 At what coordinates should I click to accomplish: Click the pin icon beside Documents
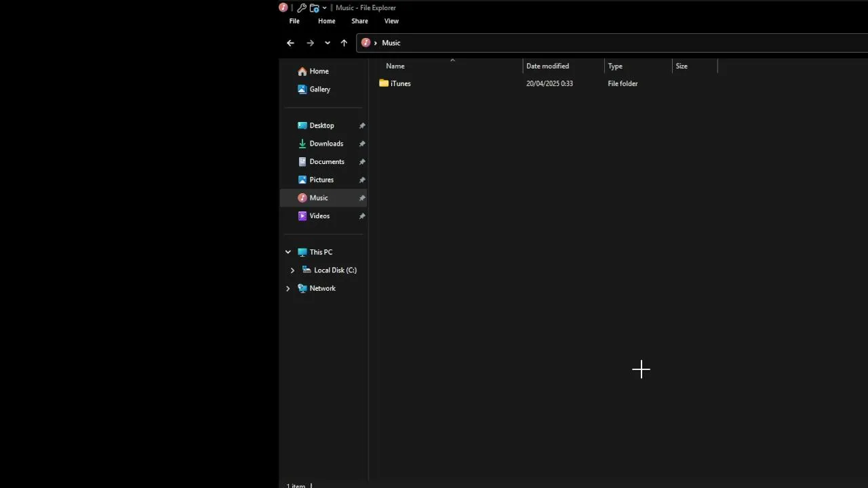pyautogui.click(x=362, y=162)
